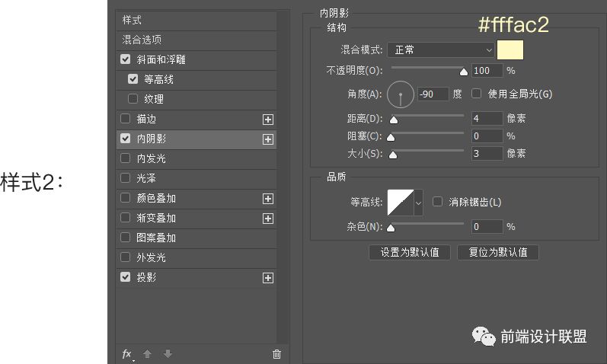Click the angle dial control
Viewport: 607px width, 364px height.
pyautogui.click(x=401, y=94)
